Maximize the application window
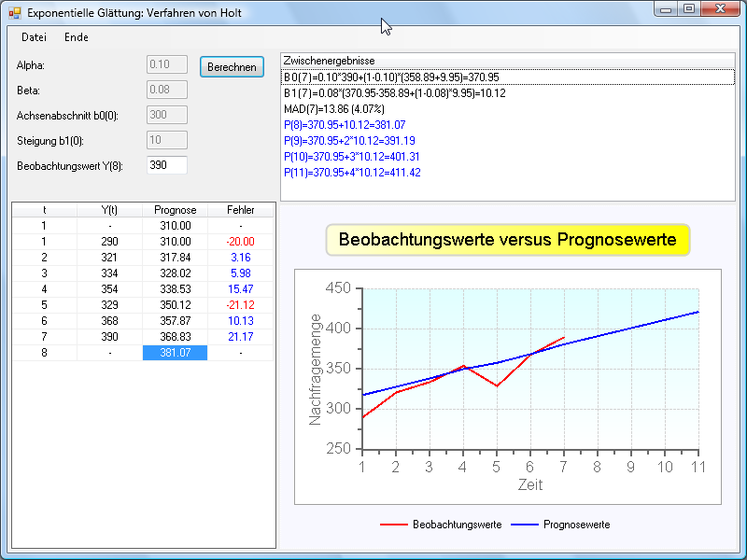This screenshot has width=747, height=560. pyautogui.click(x=689, y=9)
